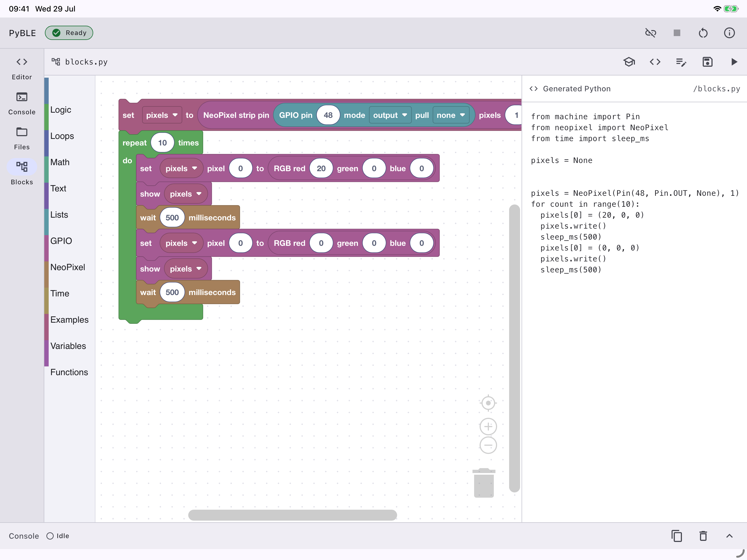Select the Blocks sidebar tab
This screenshot has height=560, width=747.
[22, 173]
